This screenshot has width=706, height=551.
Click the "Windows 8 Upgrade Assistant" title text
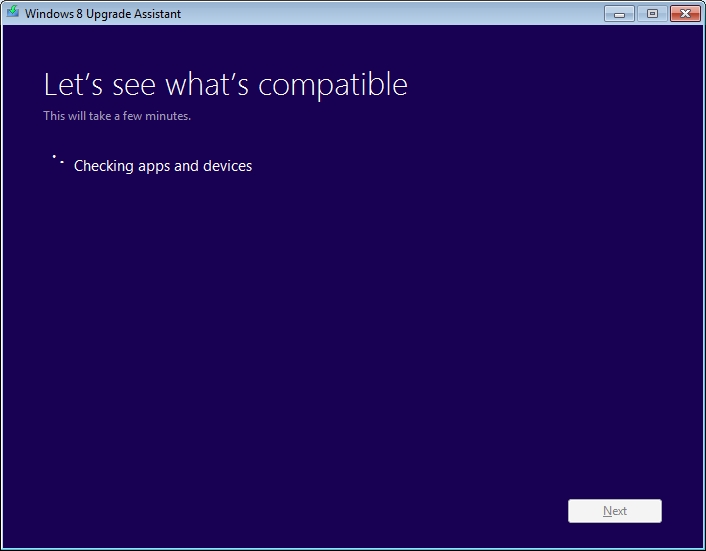coord(103,14)
